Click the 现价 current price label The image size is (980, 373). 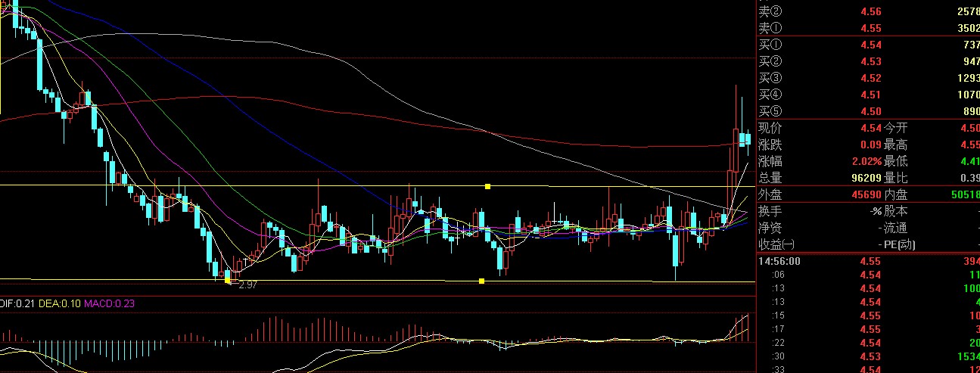click(x=770, y=128)
